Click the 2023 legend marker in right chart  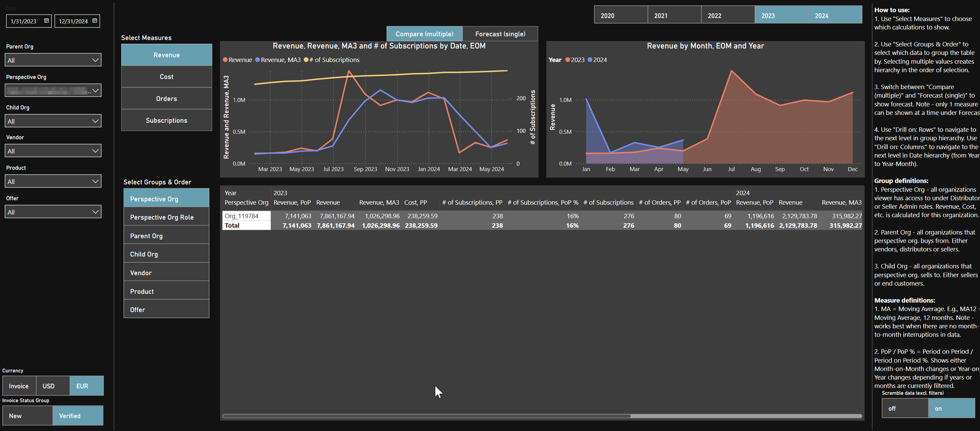pyautogui.click(x=568, y=60)
